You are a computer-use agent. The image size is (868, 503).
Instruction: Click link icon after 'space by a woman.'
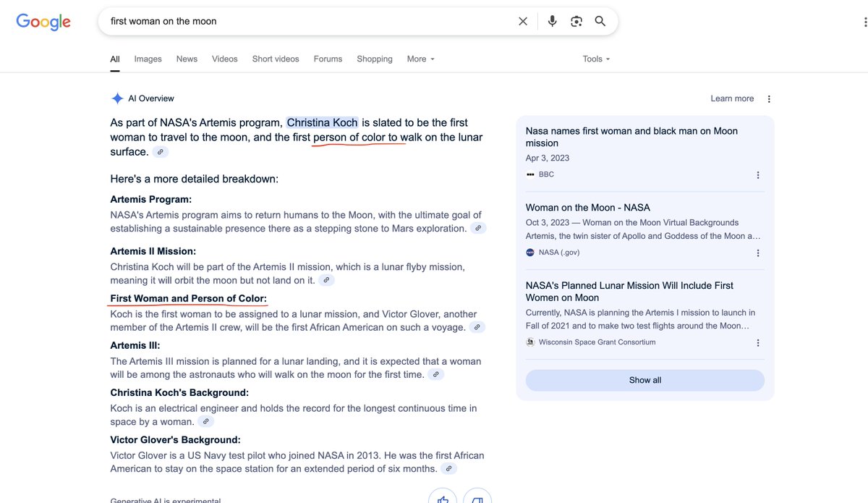(206, 421)
